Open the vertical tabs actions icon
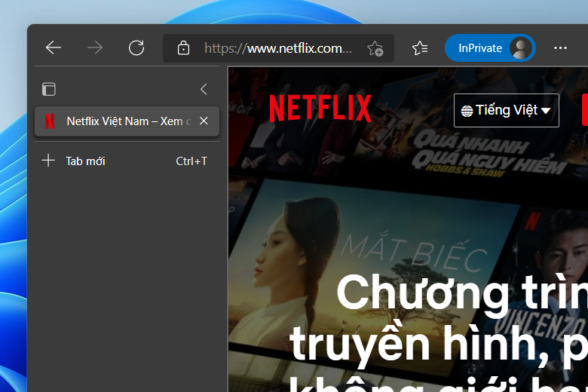588x392 pixels. 49,89
